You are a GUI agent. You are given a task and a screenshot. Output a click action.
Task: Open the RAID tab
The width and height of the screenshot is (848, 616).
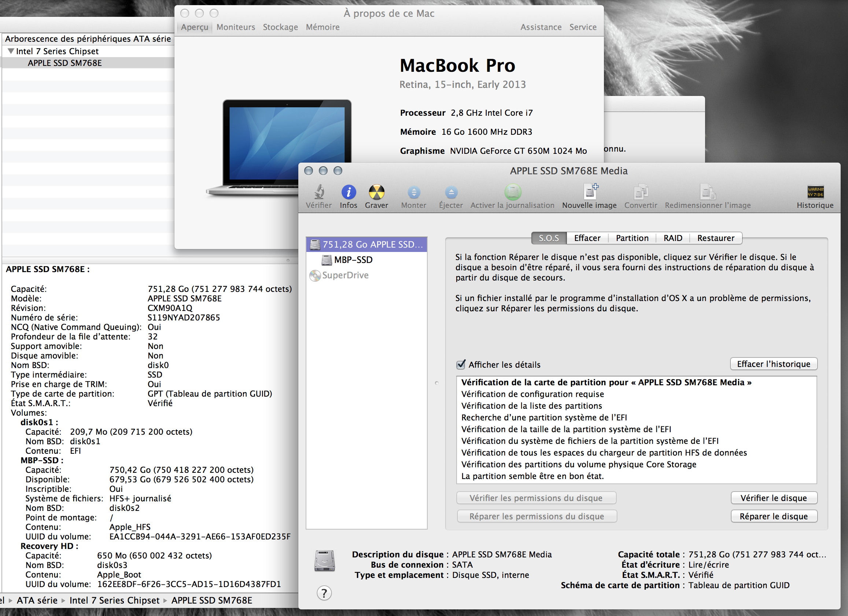(673, 238)
